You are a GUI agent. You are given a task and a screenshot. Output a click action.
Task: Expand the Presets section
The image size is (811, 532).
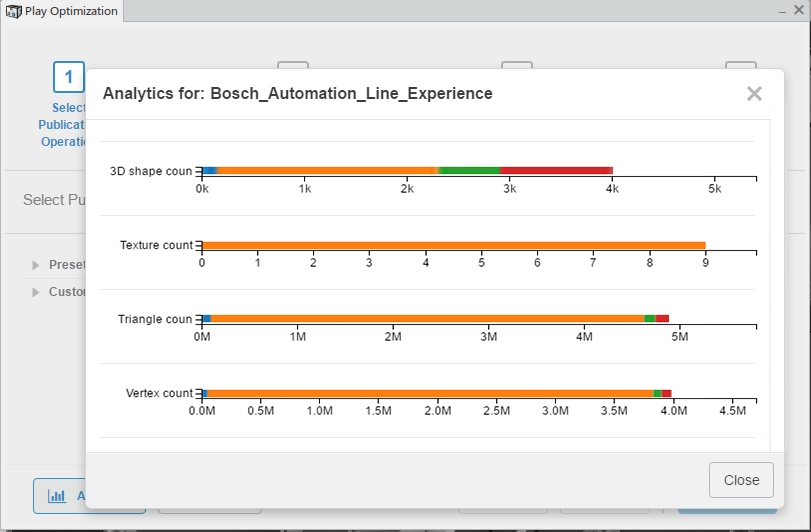click(37, 265)
